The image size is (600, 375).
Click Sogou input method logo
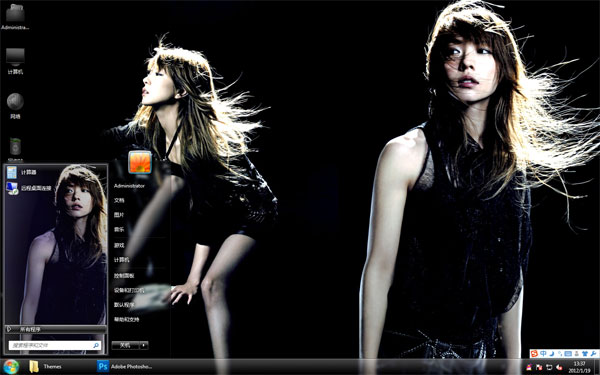(534, 354)
